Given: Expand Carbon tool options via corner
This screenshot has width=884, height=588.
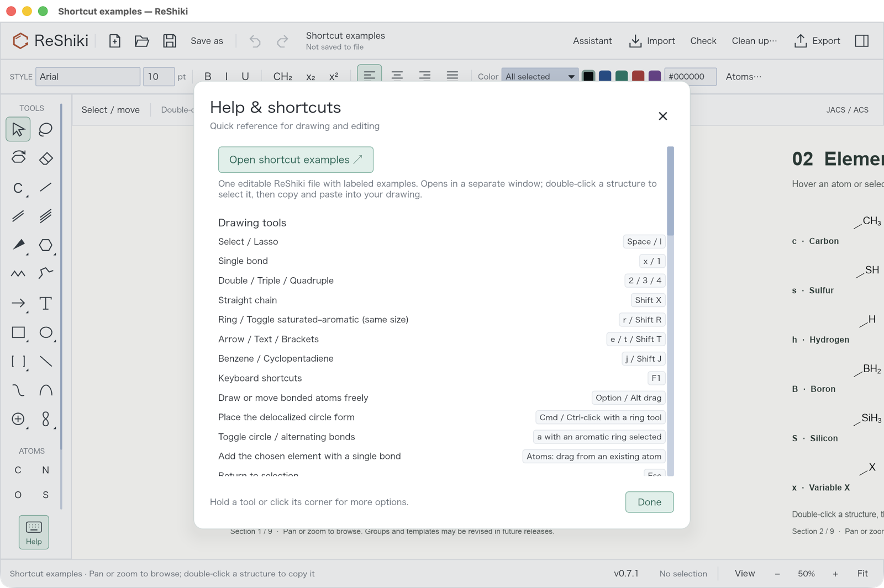Looking at the screenshot, I should click(27, 196).
